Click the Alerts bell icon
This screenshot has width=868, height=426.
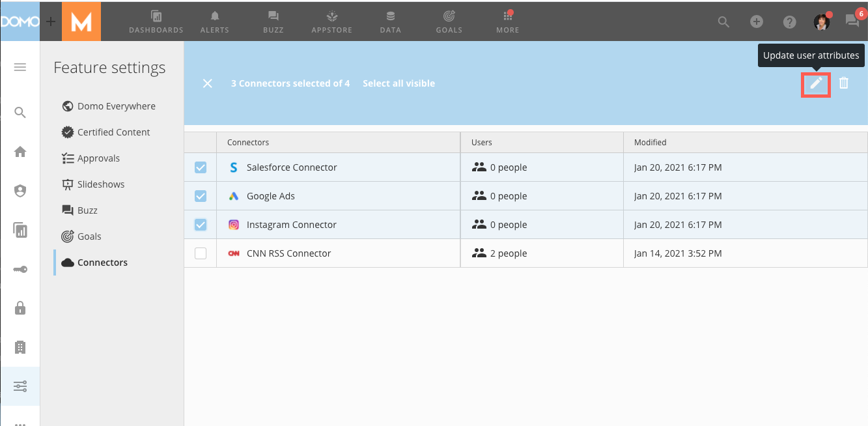[x=214, y=21]
